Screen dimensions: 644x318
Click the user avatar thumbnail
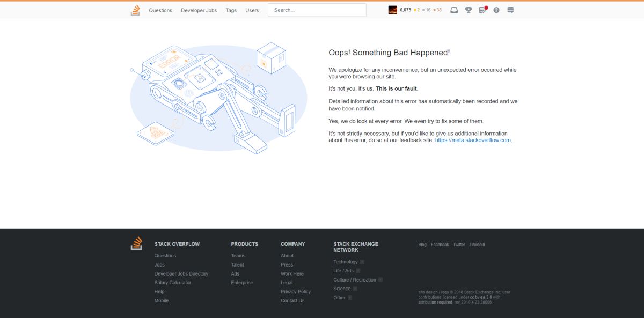point(393,10)
